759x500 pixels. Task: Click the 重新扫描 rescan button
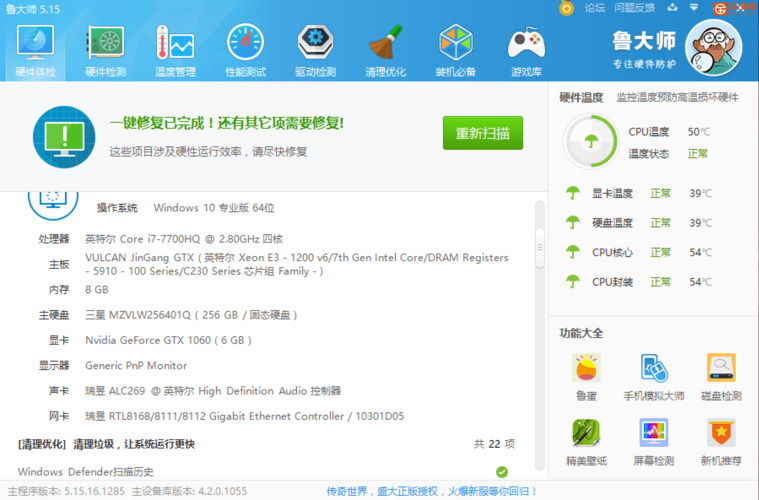[483, 133]
